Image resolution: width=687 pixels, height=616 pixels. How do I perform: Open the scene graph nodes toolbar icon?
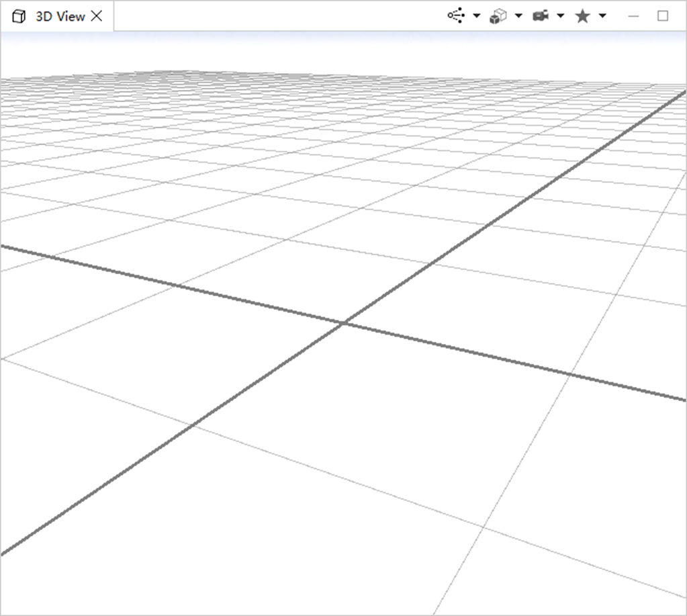[x=456, y=15]
